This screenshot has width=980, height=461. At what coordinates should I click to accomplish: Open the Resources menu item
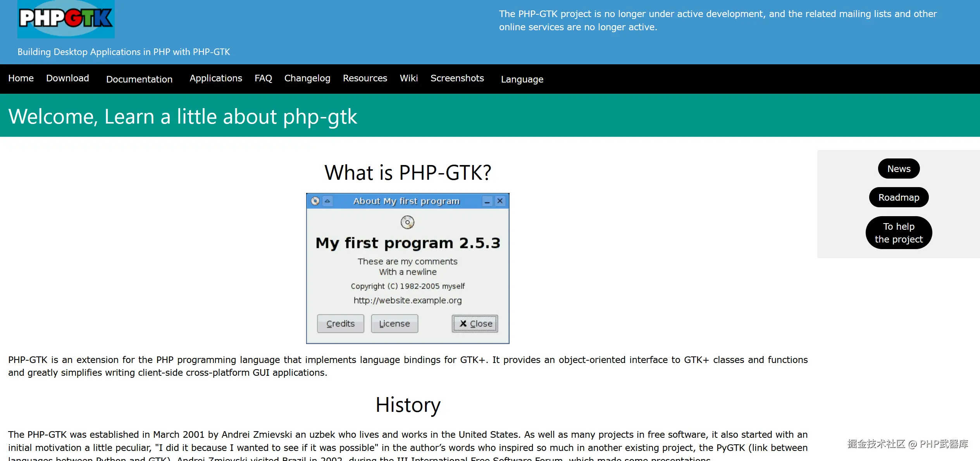(x=365, y=78)
